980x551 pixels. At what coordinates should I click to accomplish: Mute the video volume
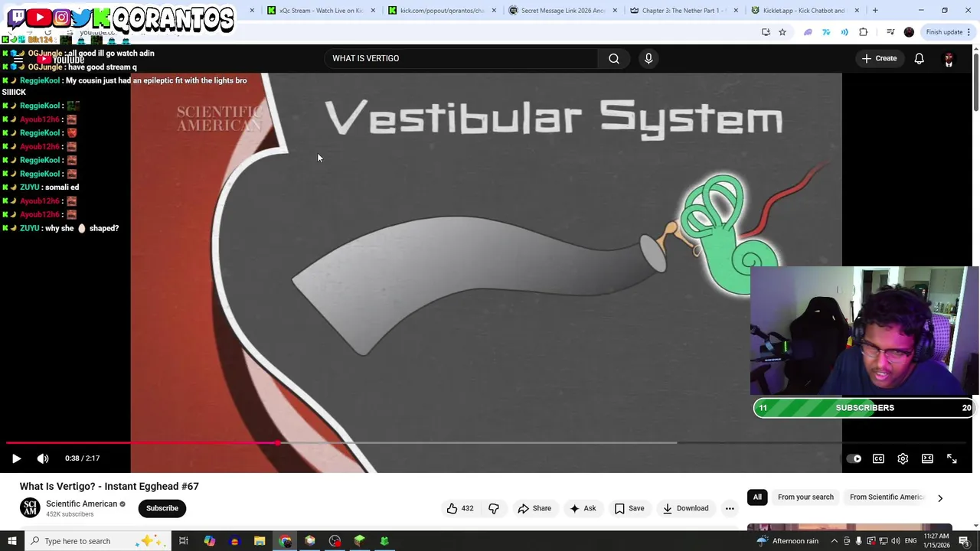43,458
